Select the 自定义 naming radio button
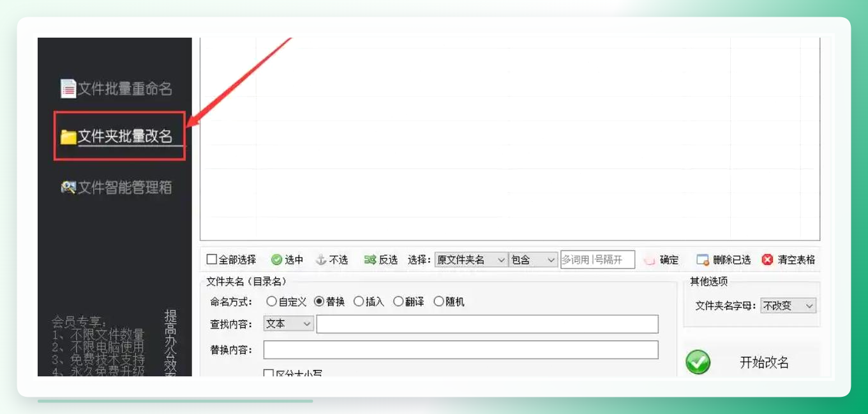868x414 pixels. [x=271, y=301]
